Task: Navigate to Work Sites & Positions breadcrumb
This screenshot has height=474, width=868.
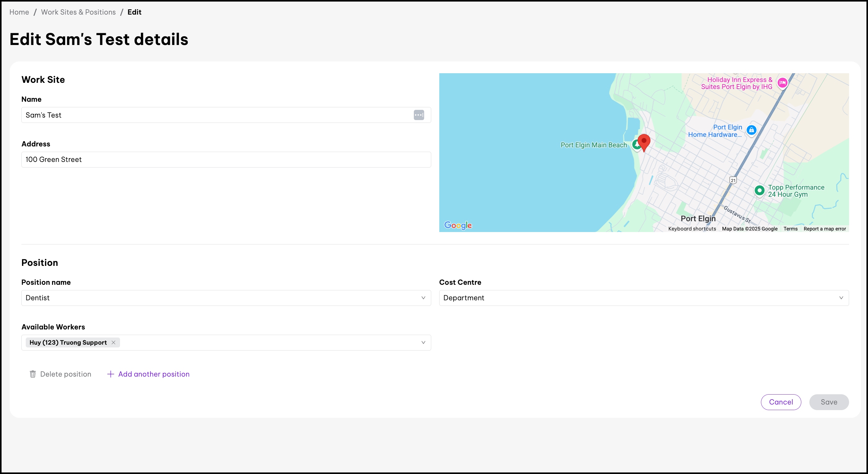Action: click(78, 12)
